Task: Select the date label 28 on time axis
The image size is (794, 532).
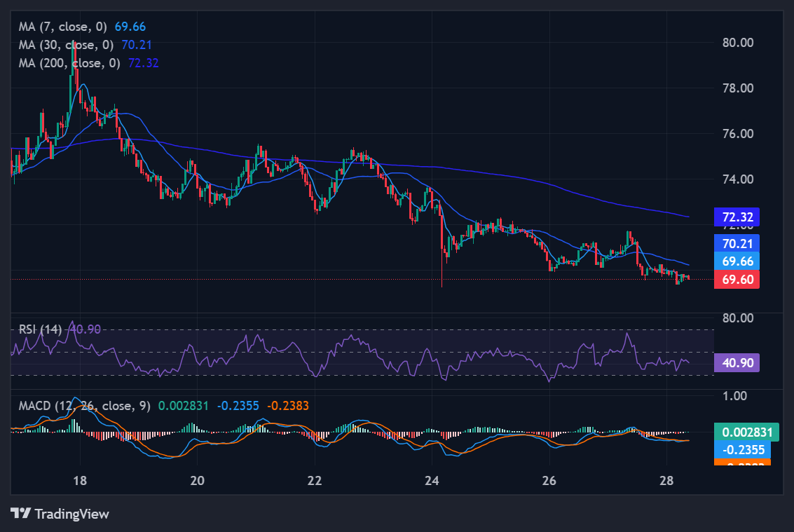Action: click(x=666, y=481)
